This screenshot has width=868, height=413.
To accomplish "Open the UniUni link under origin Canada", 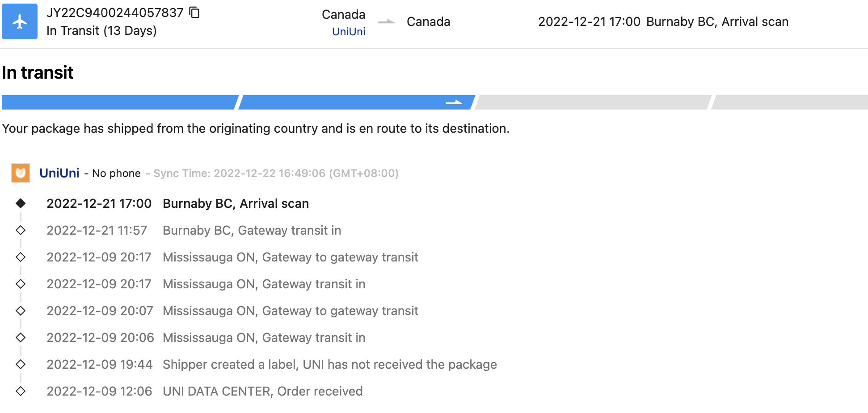I will click(x=349, y=32).
